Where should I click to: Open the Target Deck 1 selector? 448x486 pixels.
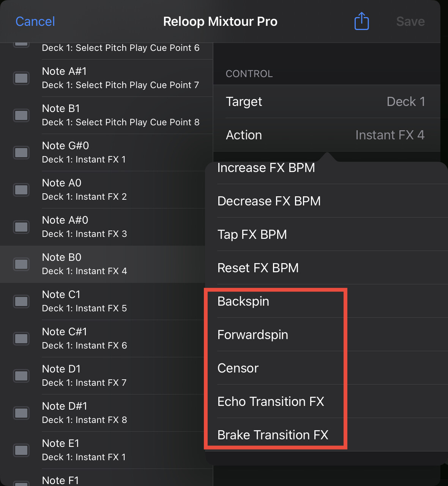(x=327, y=101)
